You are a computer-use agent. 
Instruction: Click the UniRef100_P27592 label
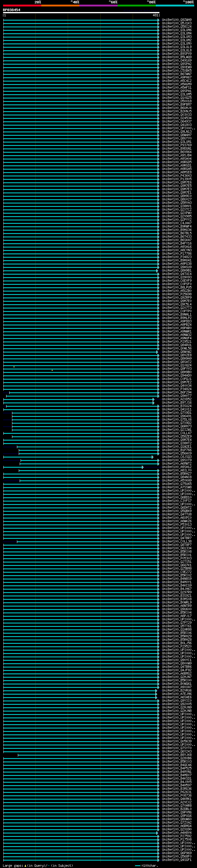[177, 836]
